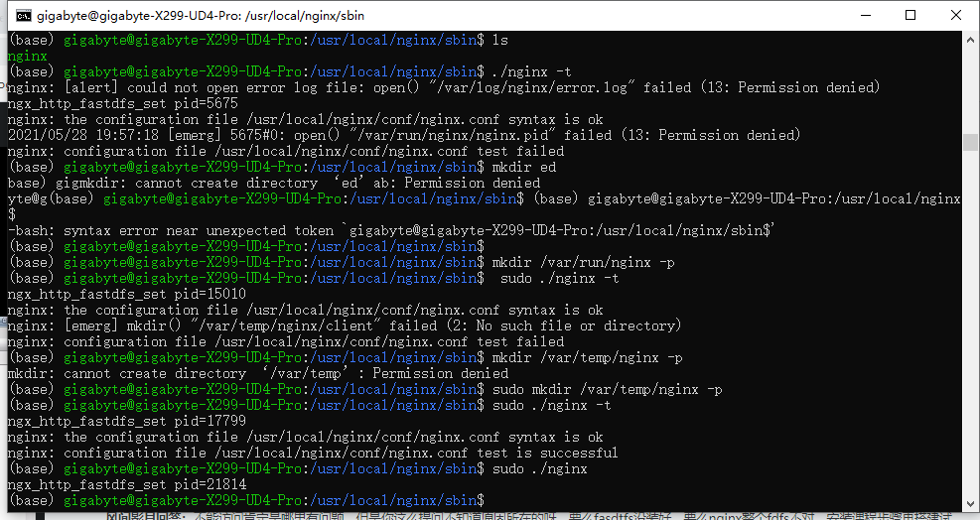This screenshot has width=980, height=520.
Task: Click 'ngx_http_fastdfs_set pid=15010' line
Action: (127, 294)
